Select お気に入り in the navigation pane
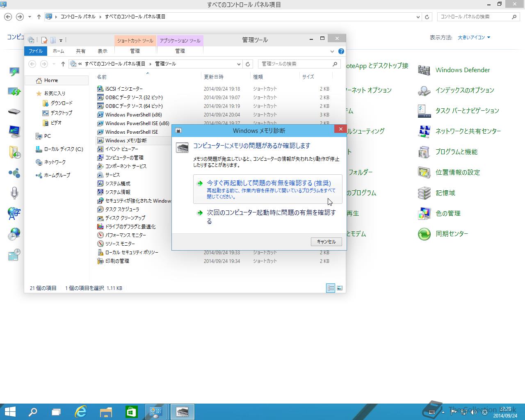The width and height of the screenshot is (525, 420). [x=55, y=94]
